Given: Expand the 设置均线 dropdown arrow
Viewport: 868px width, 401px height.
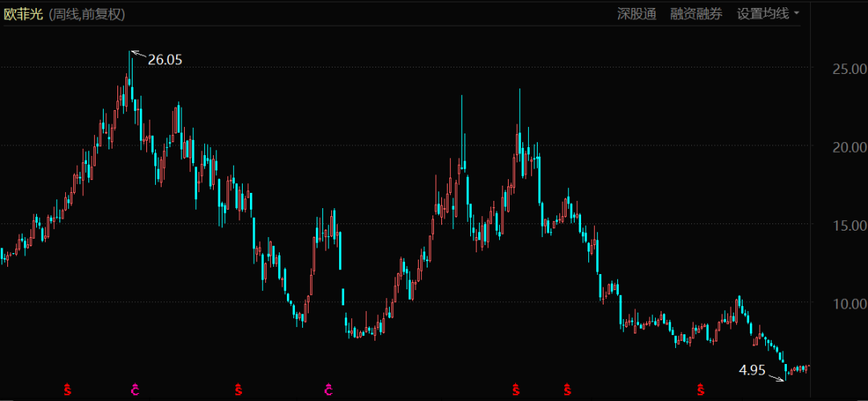Looking at the screenshot, I should pos(796,14).
